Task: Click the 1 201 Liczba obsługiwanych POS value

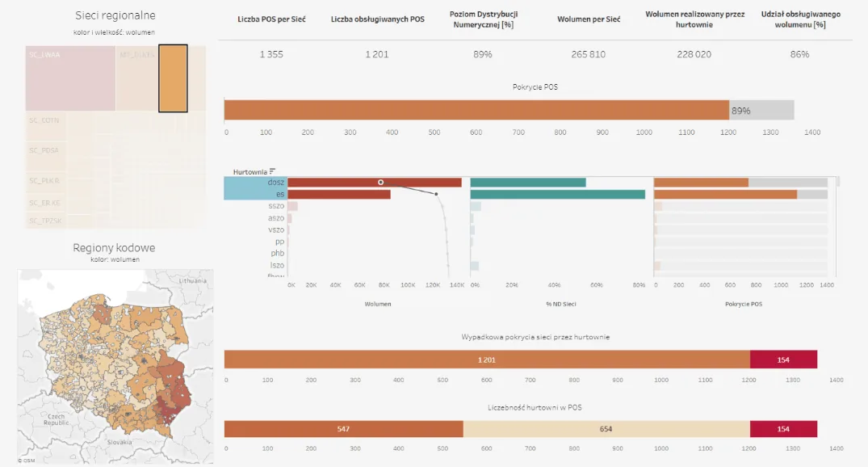Action: pyautogui.click(x=377, y=54)
